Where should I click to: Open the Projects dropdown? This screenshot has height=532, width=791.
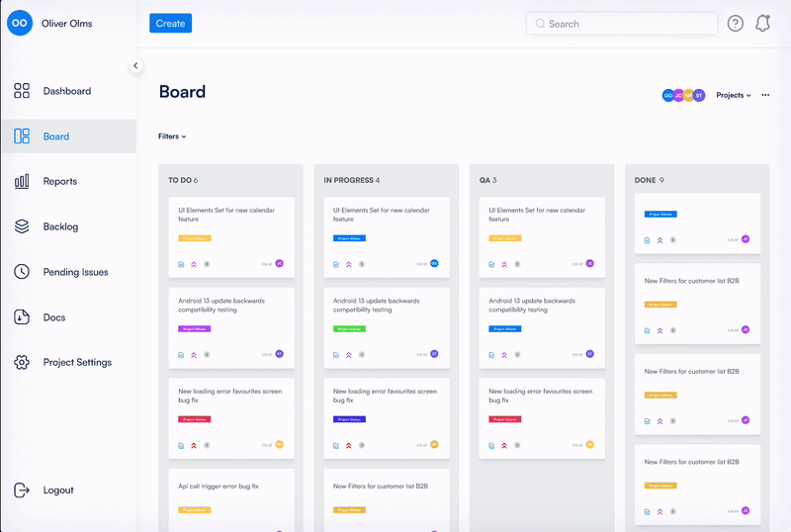pyautogui.click(x=734, y=95)
